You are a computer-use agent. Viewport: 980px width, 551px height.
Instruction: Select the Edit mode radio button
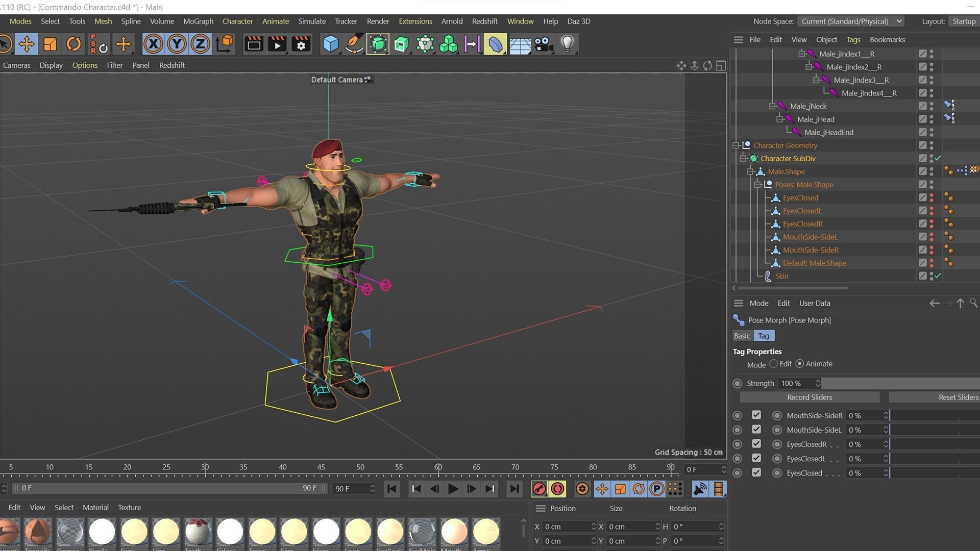774,364
